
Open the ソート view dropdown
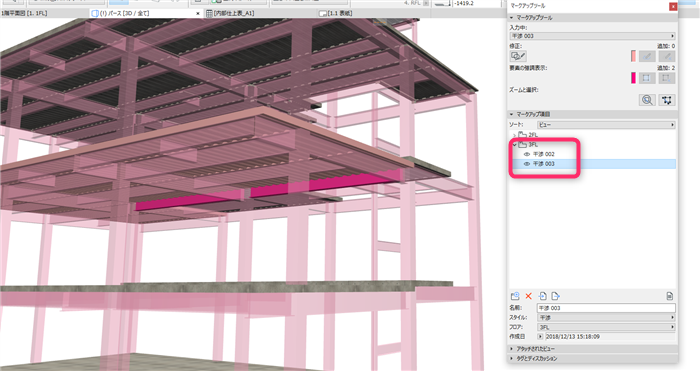point(606,125)
